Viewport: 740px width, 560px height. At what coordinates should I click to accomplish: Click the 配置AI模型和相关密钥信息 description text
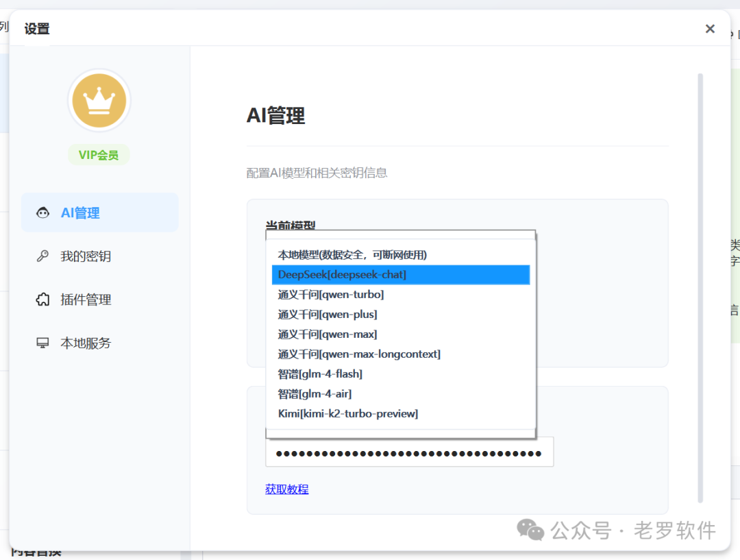(x=317, y=173)
